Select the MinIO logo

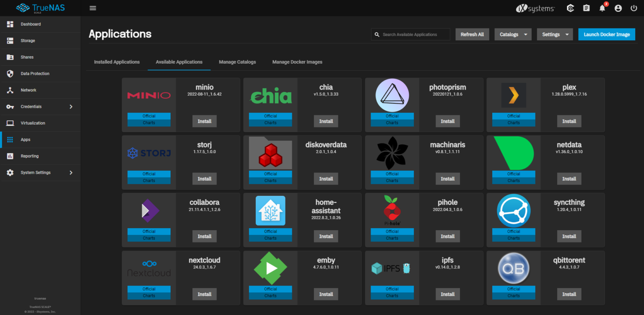[x=149, y=95]
